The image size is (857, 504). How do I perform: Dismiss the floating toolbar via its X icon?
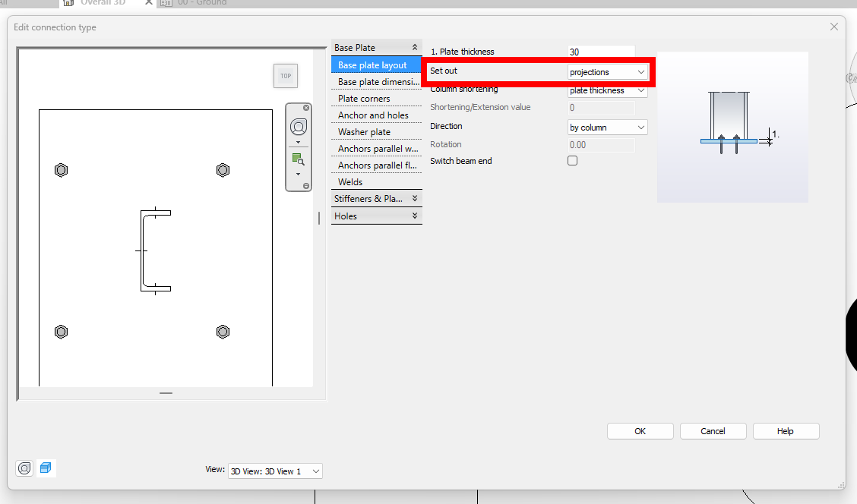[306, 107]
